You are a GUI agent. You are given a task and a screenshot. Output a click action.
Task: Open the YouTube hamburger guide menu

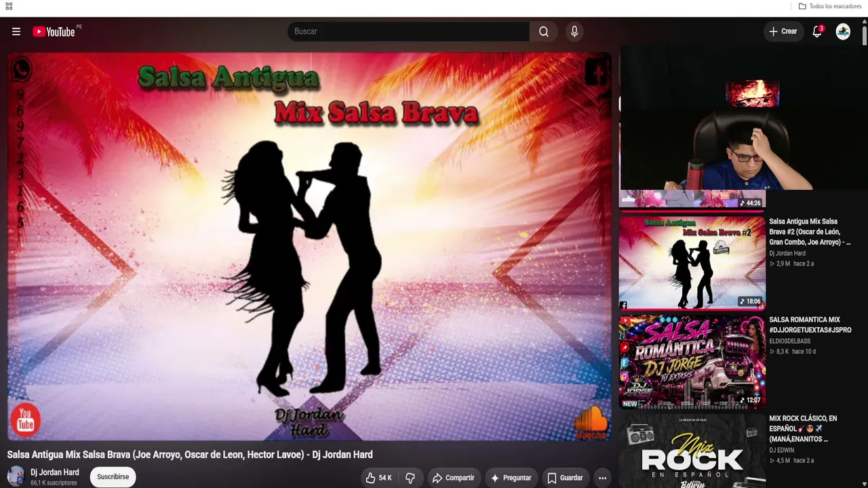click(16, 31)
